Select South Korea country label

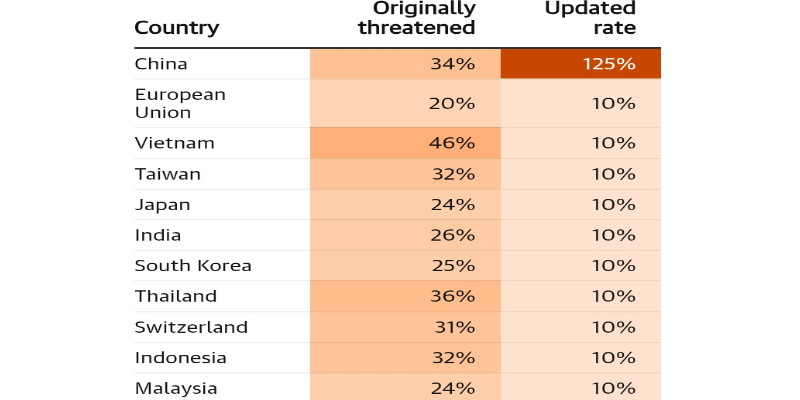193,266
